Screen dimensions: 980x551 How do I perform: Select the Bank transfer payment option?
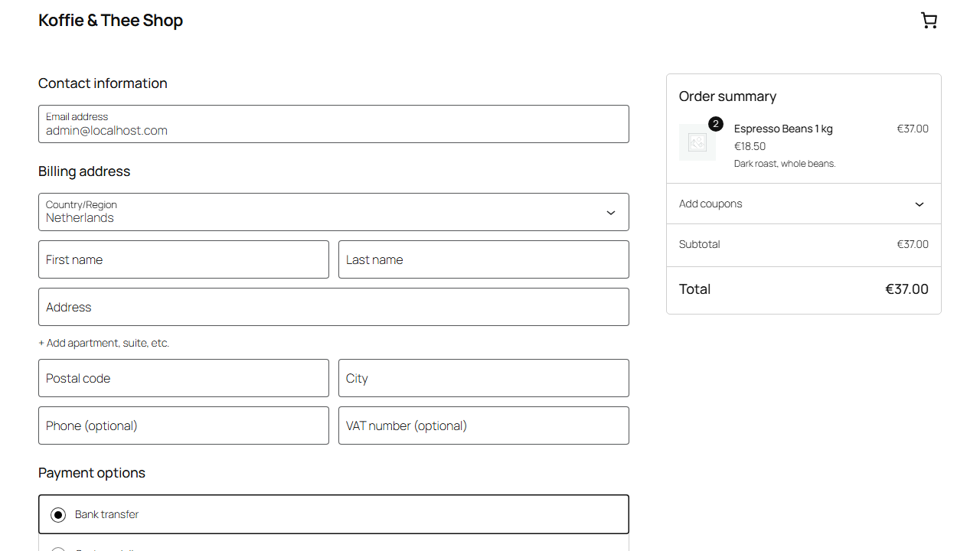[334, 514]
